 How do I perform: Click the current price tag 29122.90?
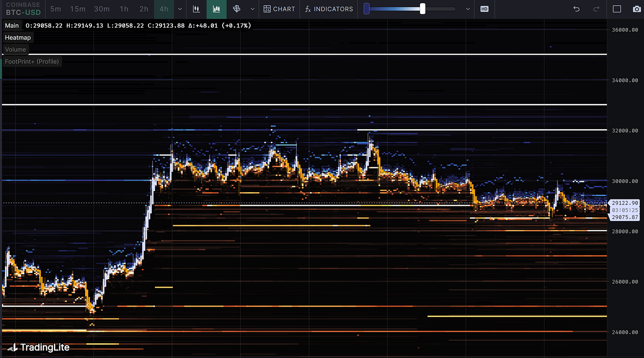click(x=625, y=203)
